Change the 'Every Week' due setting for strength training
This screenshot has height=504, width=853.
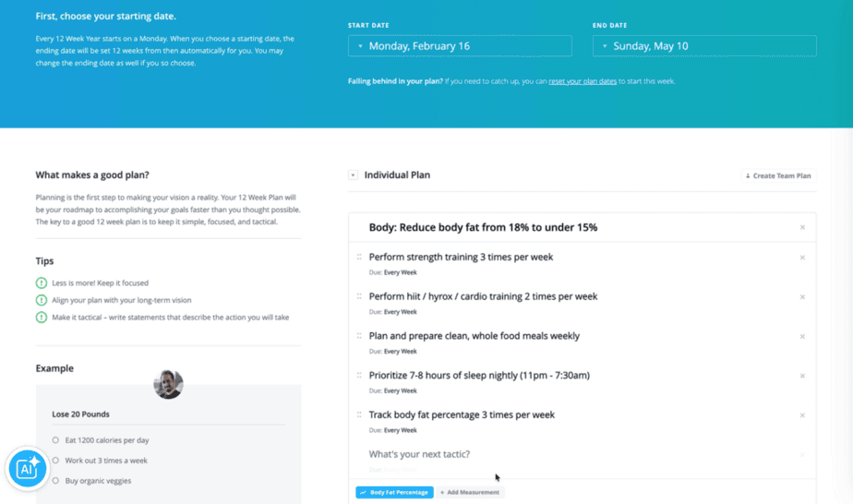[x=401, y=272]
